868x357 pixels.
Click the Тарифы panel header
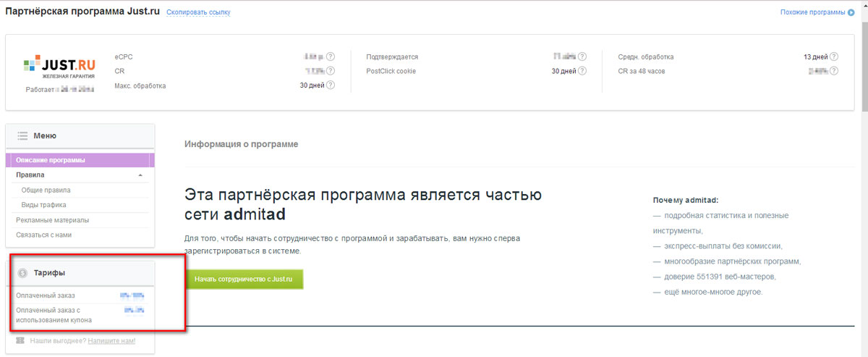pyautogui.click(x=80, y=273)
